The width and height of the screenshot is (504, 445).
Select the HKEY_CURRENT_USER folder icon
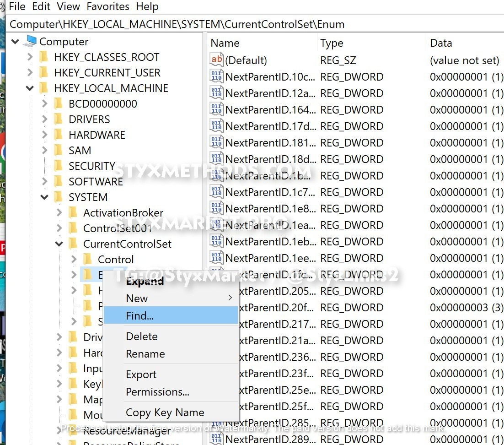pyautogui.click(x=44, y=72)
